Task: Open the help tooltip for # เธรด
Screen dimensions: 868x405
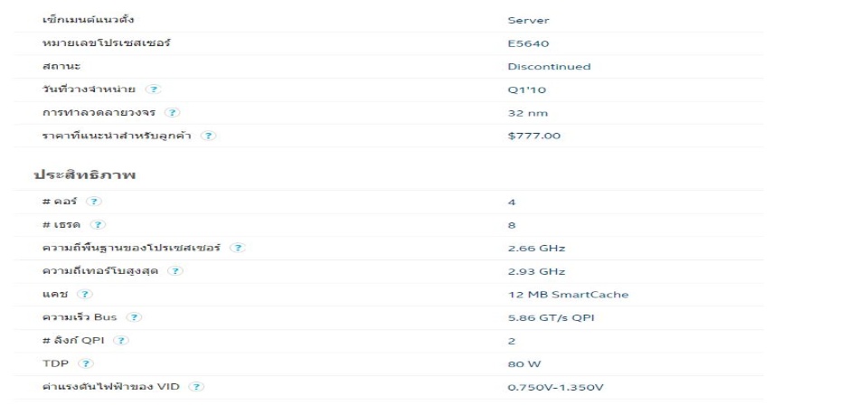Action: point(98,224)
